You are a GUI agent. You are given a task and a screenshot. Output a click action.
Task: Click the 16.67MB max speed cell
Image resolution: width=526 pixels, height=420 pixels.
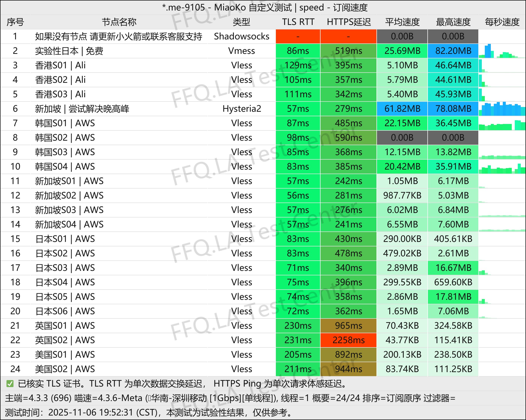click(453, 268)
